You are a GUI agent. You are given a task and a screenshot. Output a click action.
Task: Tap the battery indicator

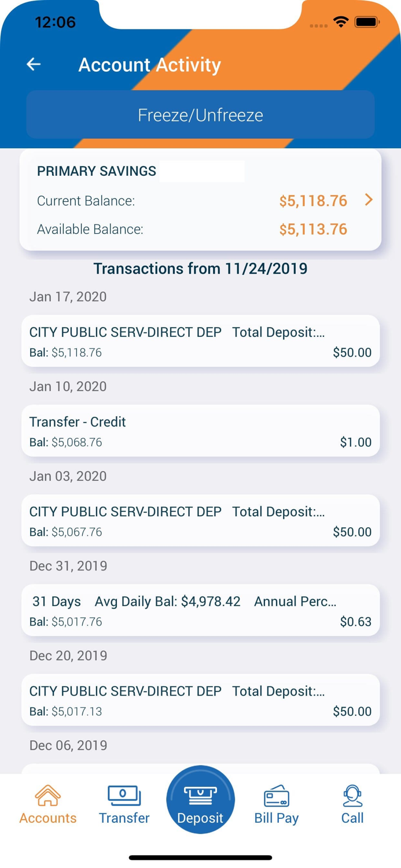(x=367, y=21)
